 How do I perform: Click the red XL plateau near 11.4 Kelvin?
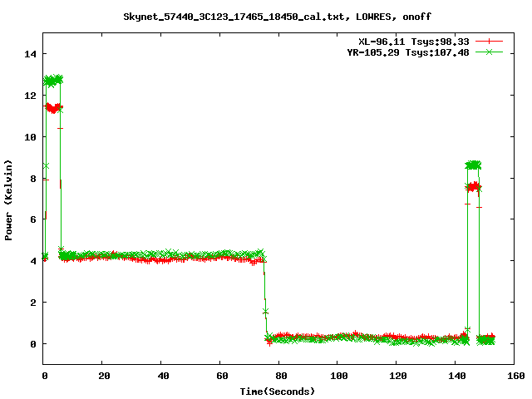pos(53,108)
